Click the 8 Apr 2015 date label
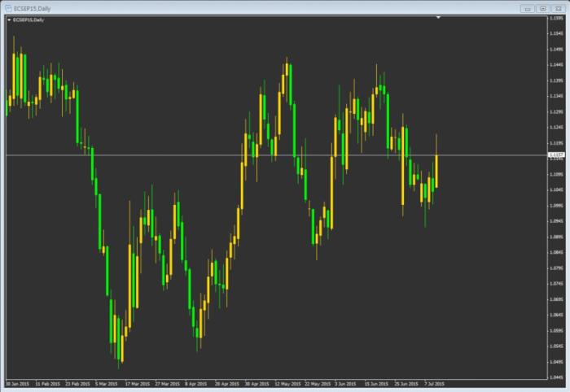The width and height of the screenshot is (570, 392). [x=196, y=382]
